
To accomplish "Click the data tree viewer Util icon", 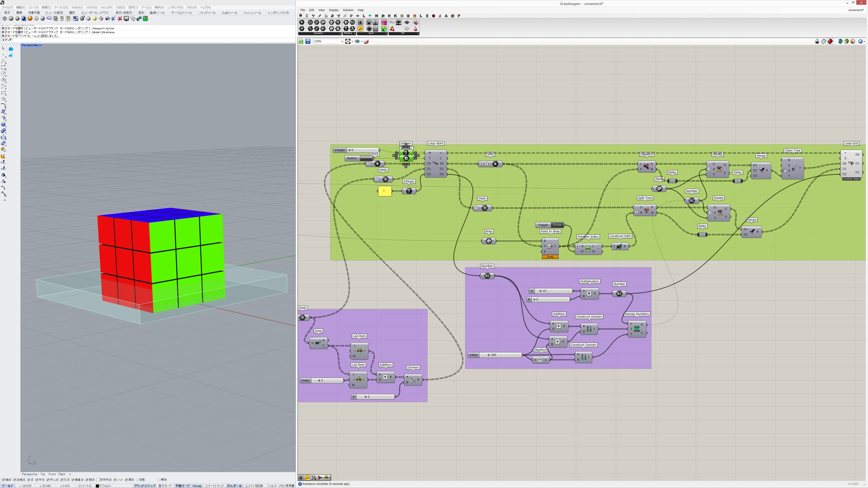I will pyautogui.click(x=399, y=22).
